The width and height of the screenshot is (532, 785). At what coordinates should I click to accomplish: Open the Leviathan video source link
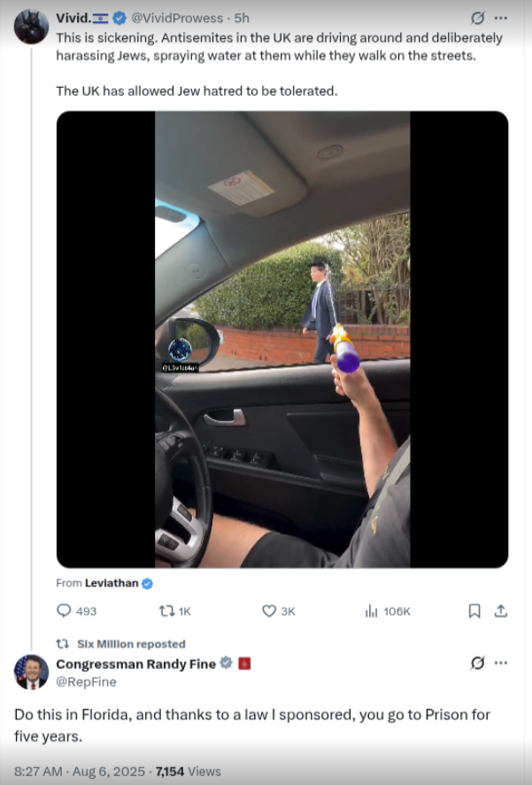pyautogui.click(x=111, y=583)
